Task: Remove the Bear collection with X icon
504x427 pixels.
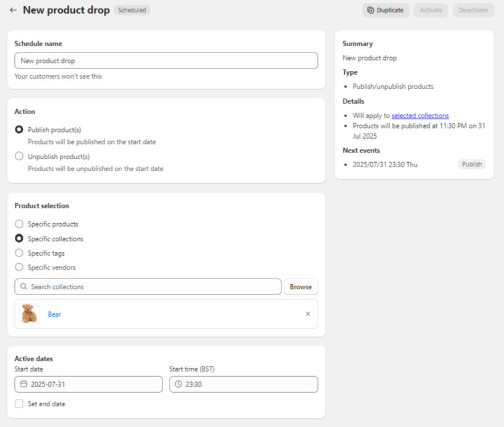Action: [308, 313]
